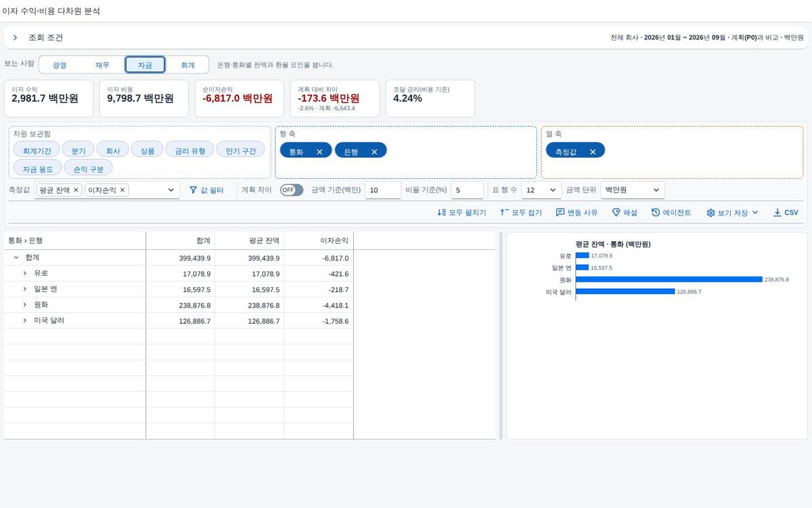
Task: Remove 통화 from the row axis
Action: coord(319,152)
